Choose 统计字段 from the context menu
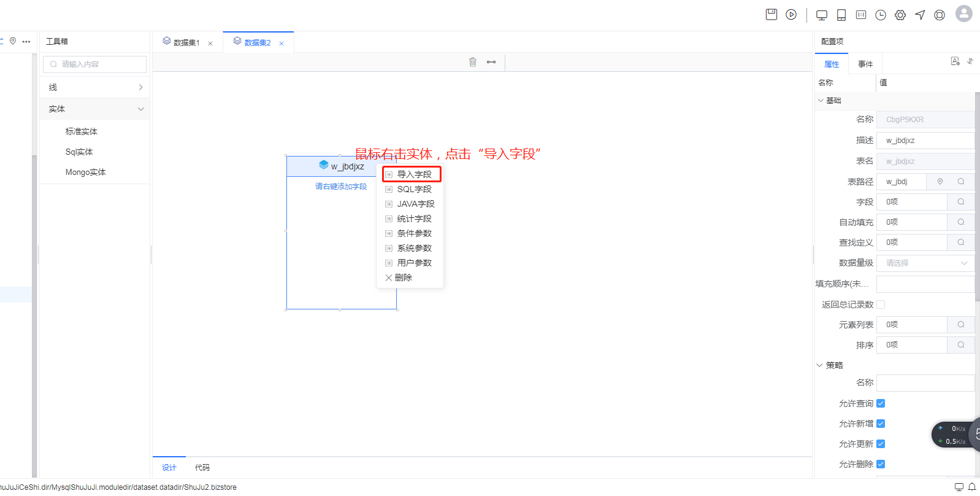The image size is (980, 496). [x=414, y=219]
